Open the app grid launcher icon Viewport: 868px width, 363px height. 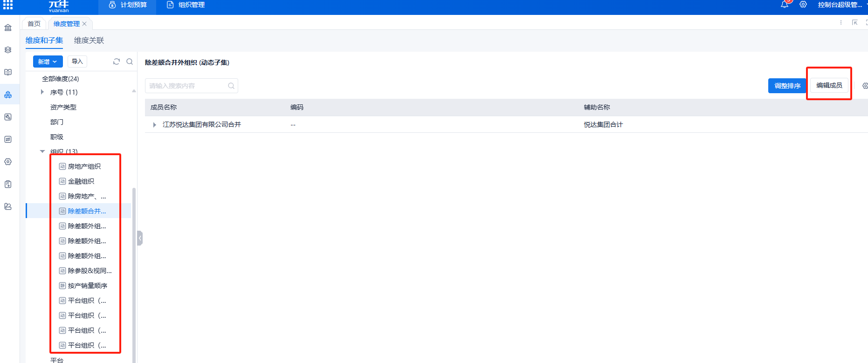(x=8, y=5)
